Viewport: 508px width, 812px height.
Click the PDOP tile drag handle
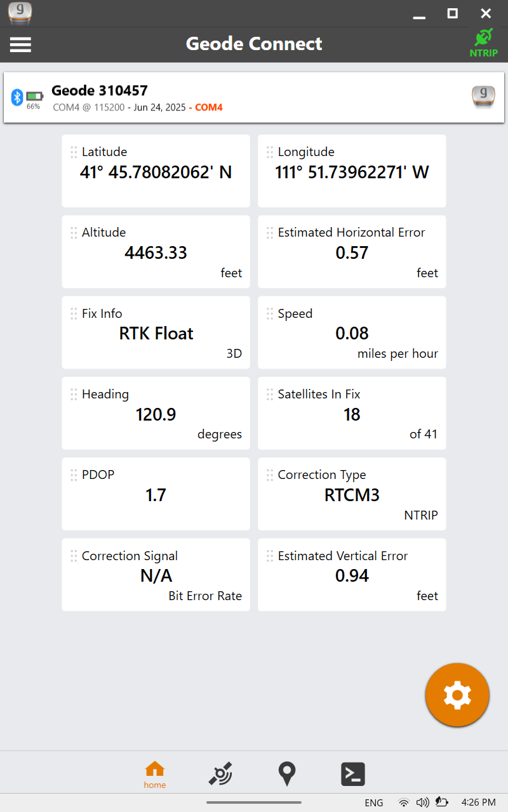click(x=74, y=475)
